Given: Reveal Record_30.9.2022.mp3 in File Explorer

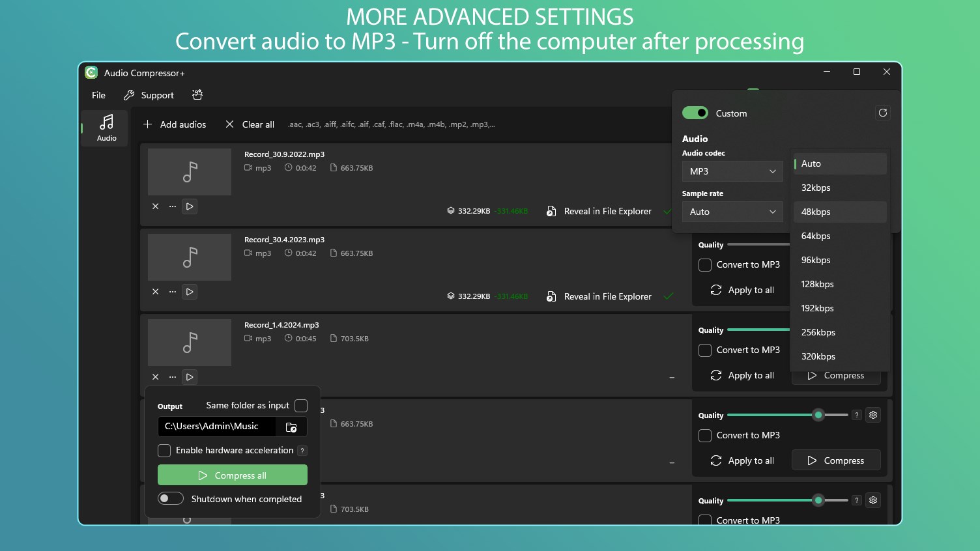Looking at the screenshot, I should [599, 211].
